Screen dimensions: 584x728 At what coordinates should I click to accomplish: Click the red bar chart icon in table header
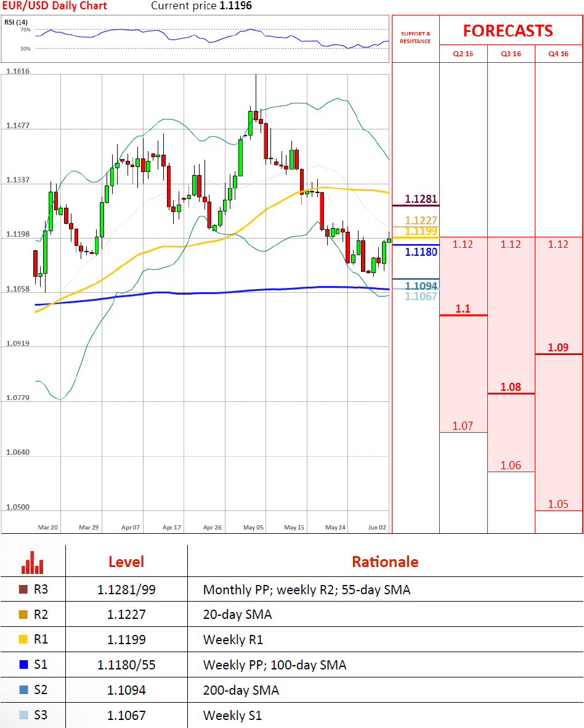tap(33, 562)
